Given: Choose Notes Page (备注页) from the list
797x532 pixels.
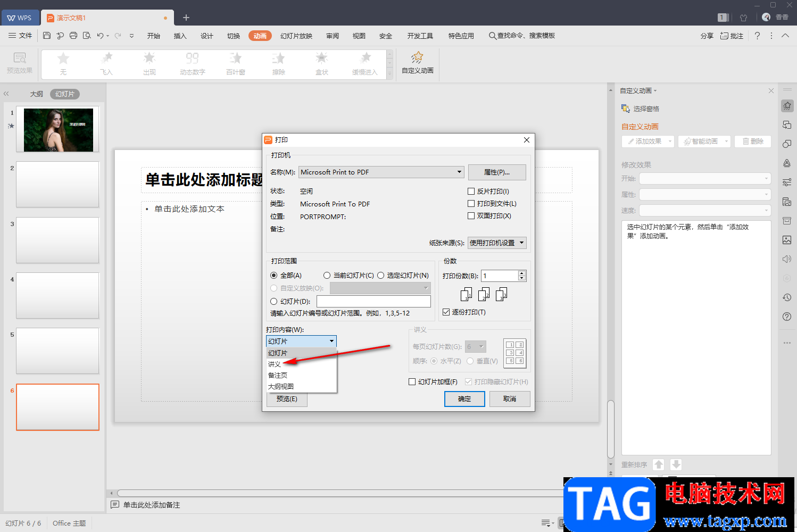Looking at the screenshot, I should pyautogui.click(x=302, y=375).
